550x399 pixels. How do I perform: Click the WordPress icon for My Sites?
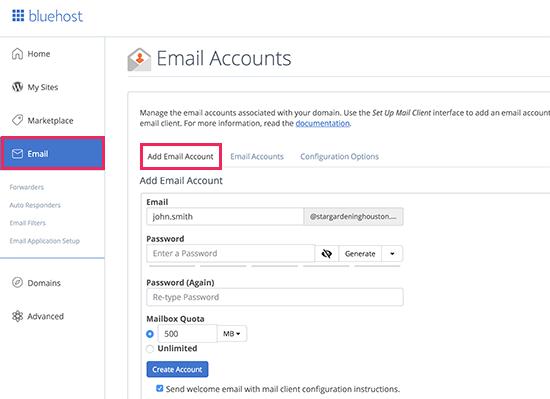pyautogui.click(x=18, y=87)
